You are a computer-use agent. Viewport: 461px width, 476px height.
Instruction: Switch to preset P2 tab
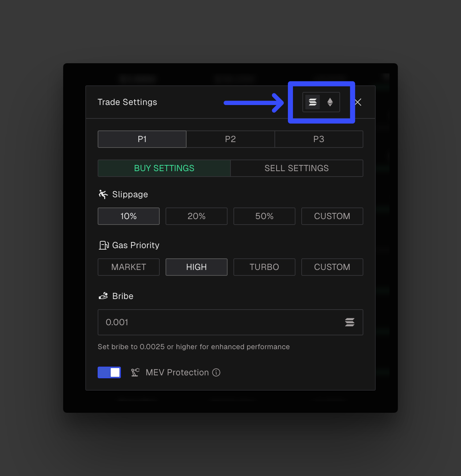coord(230,139)
